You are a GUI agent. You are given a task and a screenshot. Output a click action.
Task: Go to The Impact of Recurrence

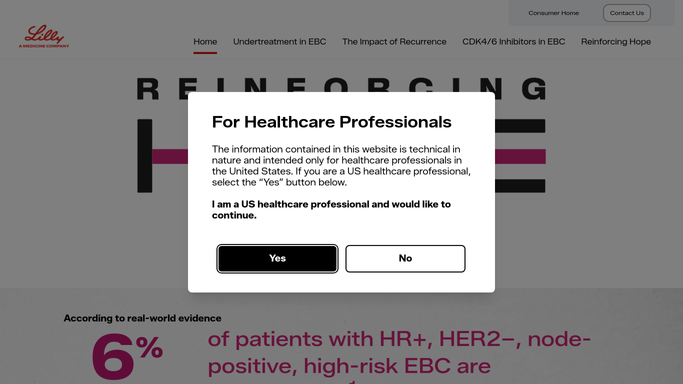[x=394, y=42]
